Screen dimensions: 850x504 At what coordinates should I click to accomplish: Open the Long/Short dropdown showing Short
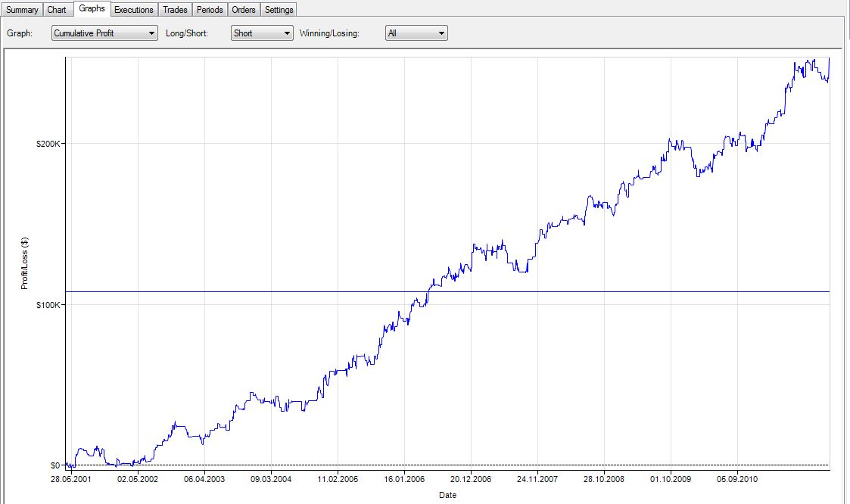tap(262, 33)
